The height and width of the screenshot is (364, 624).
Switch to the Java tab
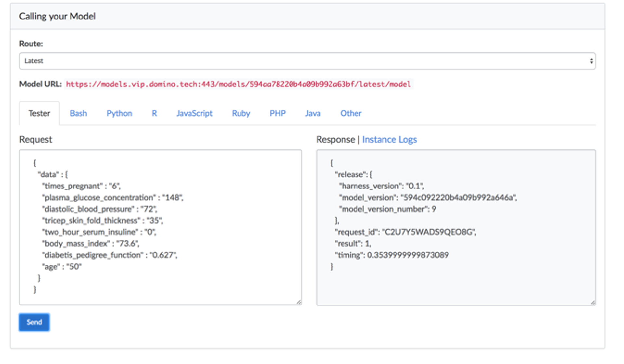pyautogui.click(x=313, y=113)
